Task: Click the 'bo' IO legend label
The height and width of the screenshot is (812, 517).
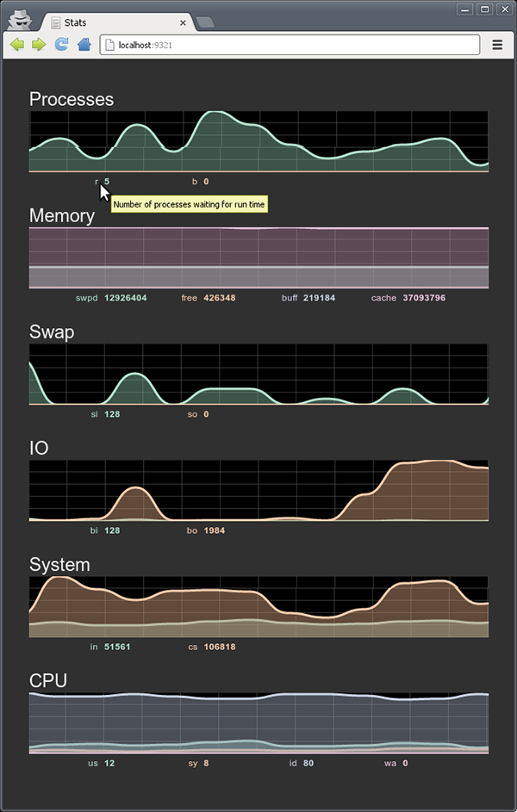Action: [x=192, y=530]
